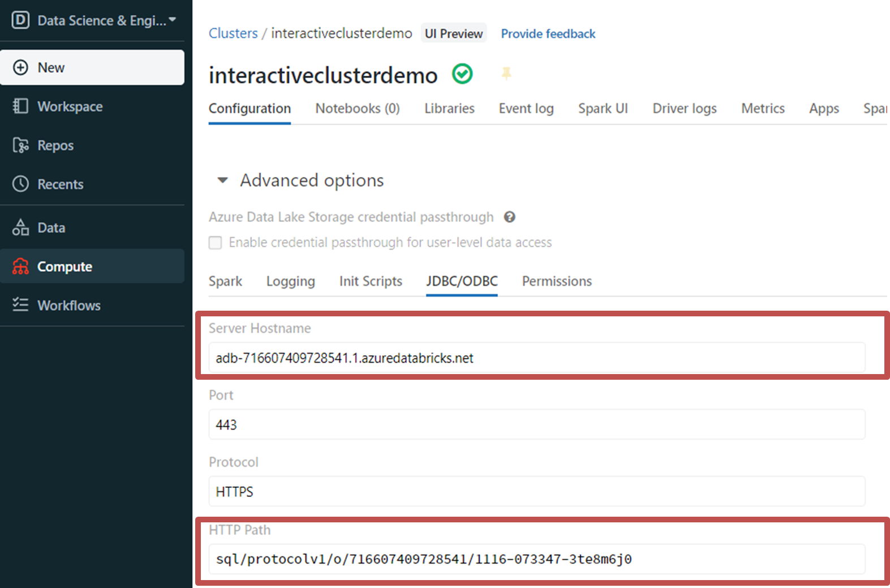Switch to the Metrics tab

[763, 108]
